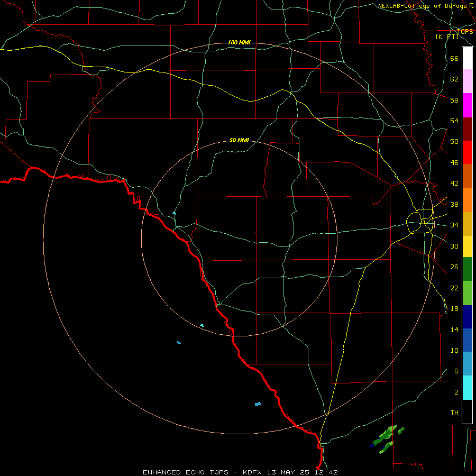Click the '62' legend value

pos(454,79)
